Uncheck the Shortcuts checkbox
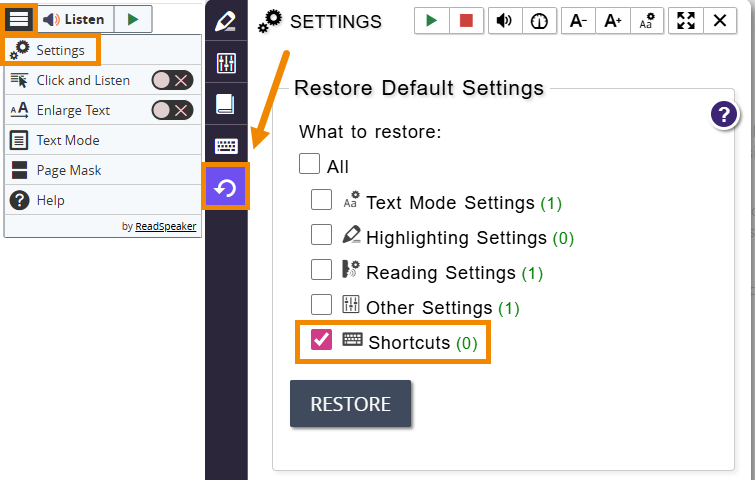 coord(322,340)
